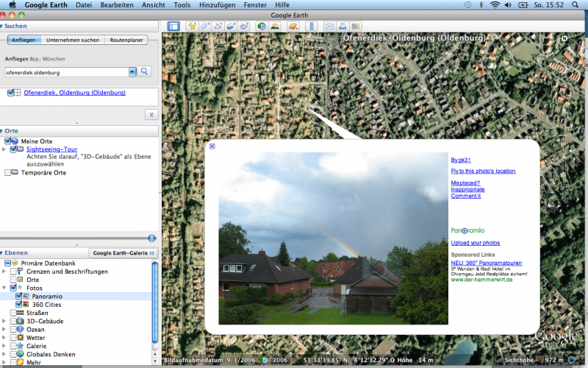Uncheck the Panoramio layer checkbox
The height and width of the screenshot is (368, 588).
[x=19, y=297]
